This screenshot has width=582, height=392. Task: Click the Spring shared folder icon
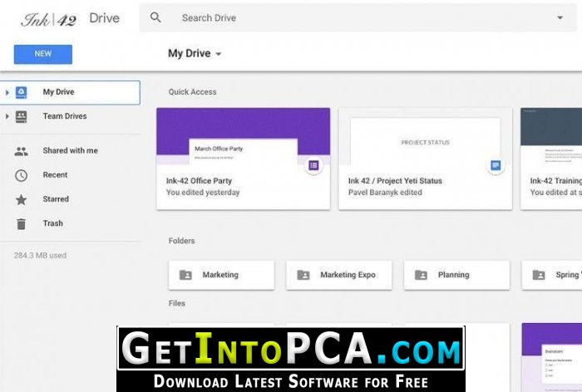539,275
